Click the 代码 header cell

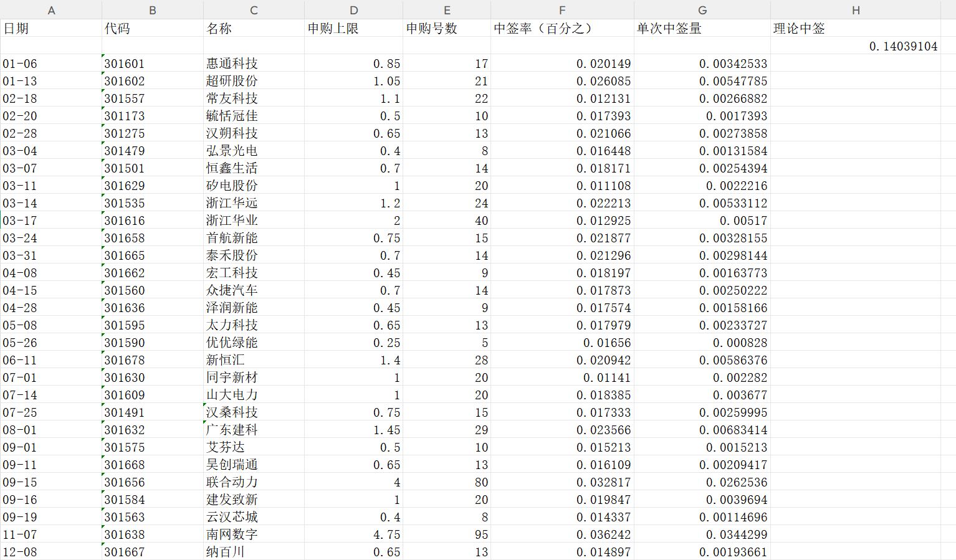(x=153, y=28)
